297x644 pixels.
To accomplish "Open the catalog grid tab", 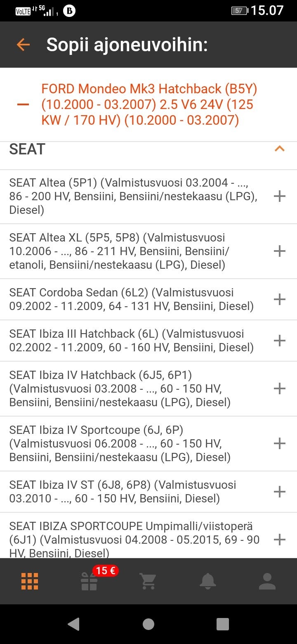I will click(30, 581).
